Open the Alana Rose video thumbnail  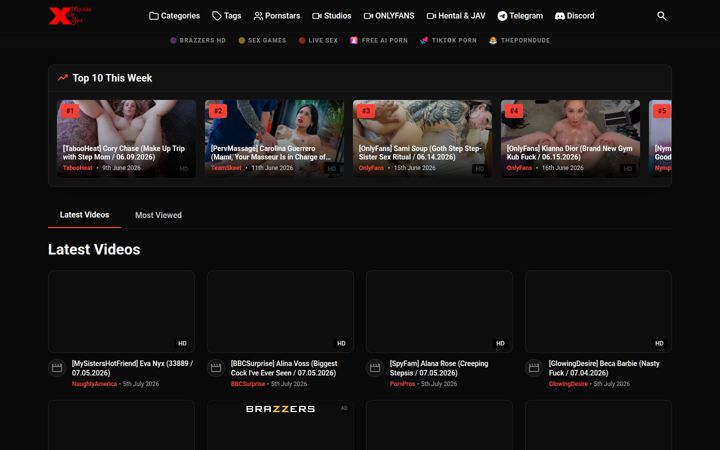pos(439,311)
